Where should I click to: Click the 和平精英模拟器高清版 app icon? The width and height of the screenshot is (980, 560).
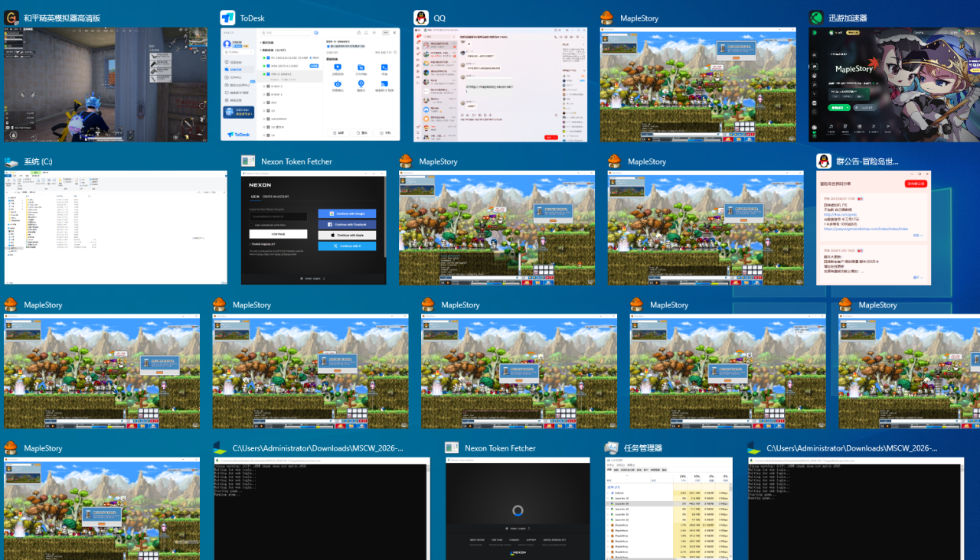click(12, 18)
